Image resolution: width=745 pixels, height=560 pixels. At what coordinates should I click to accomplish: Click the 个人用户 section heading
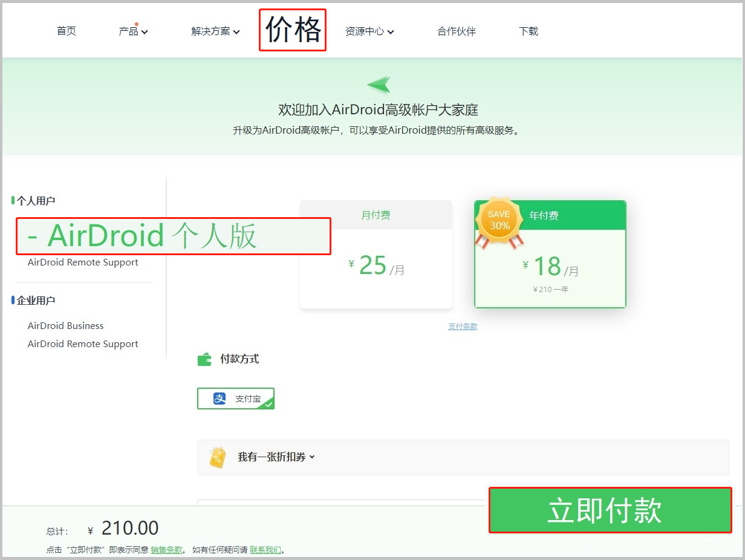(x=36, y=201)
